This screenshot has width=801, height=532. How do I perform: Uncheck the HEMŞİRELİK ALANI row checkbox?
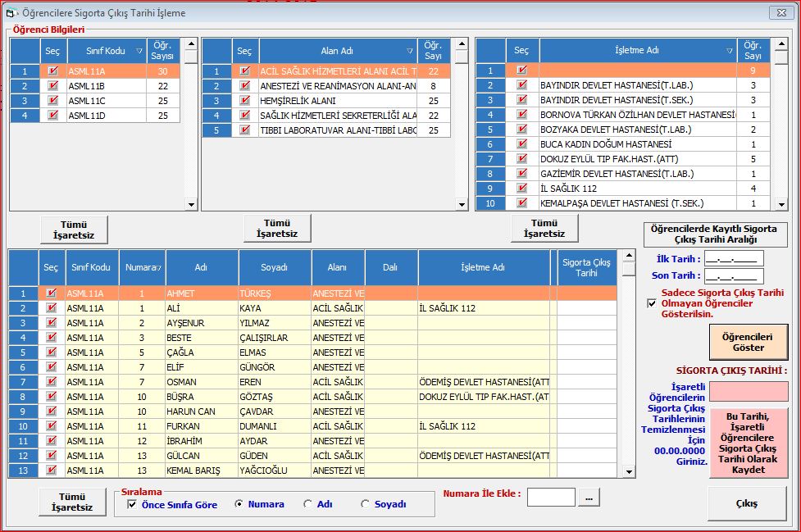[244, 101]
